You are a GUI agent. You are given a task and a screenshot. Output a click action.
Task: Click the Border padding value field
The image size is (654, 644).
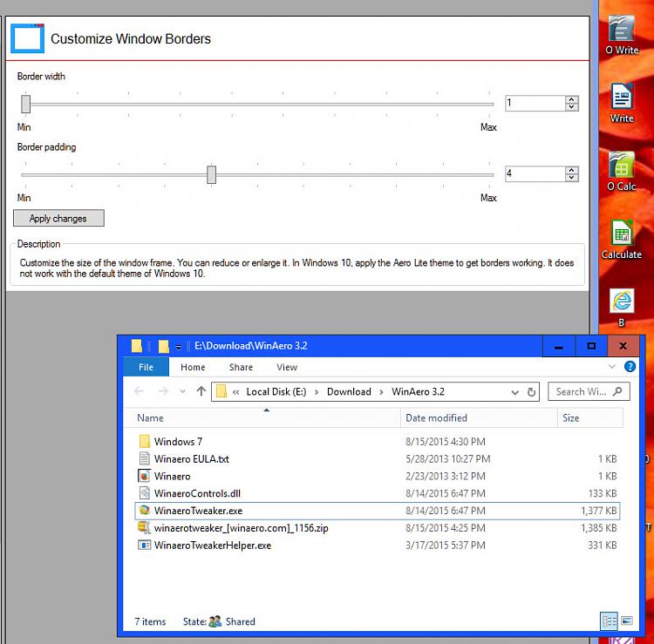click(535, 173)
